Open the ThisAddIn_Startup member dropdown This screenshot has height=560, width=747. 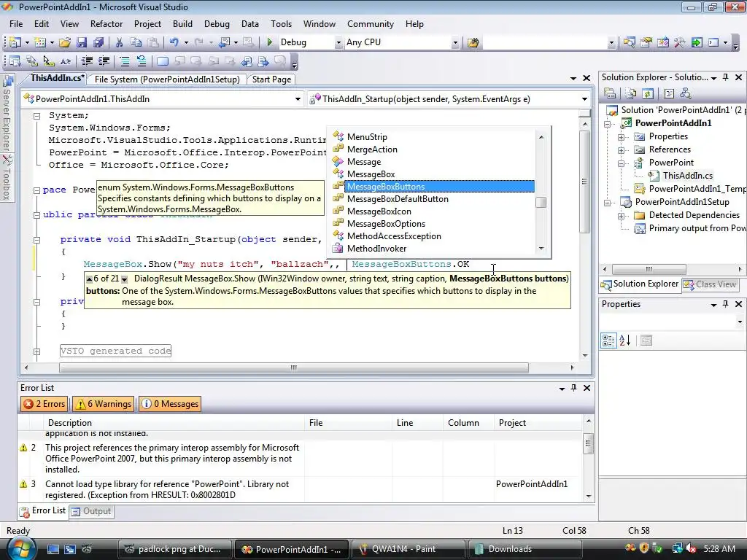coord(584,99)
